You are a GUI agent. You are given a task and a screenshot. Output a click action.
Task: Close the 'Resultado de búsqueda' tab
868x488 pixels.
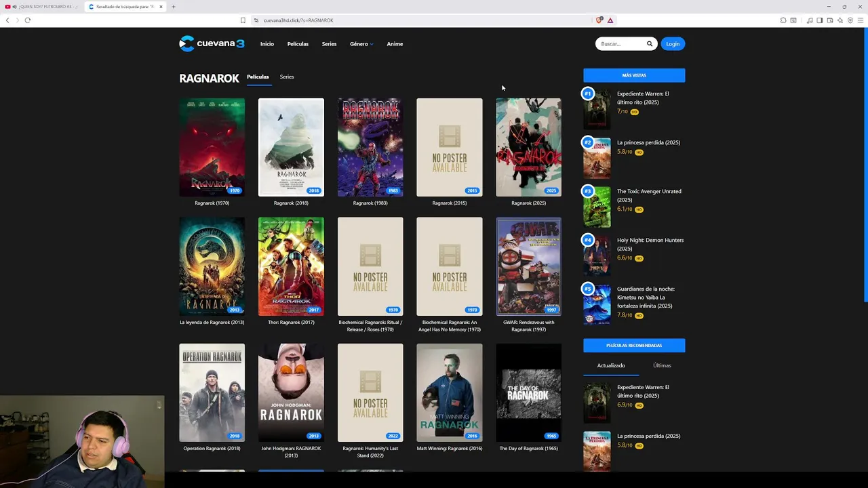pyautogui.click(x=161, y=7)
